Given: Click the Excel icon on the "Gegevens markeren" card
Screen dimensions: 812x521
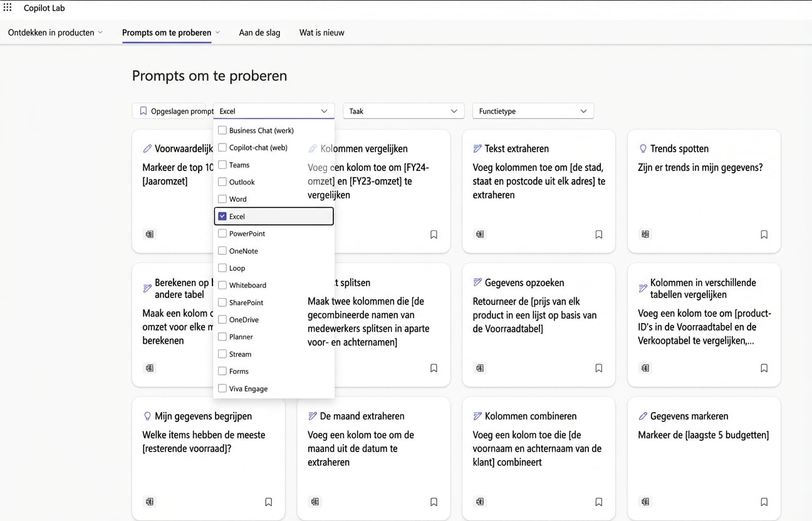Looking at the screenshot, I should (645, 502).
